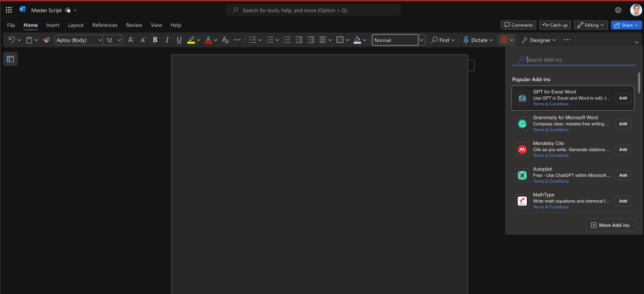Expand the undo history dropdown
This screenshot has width=644, height=294.
coord(20,40)
